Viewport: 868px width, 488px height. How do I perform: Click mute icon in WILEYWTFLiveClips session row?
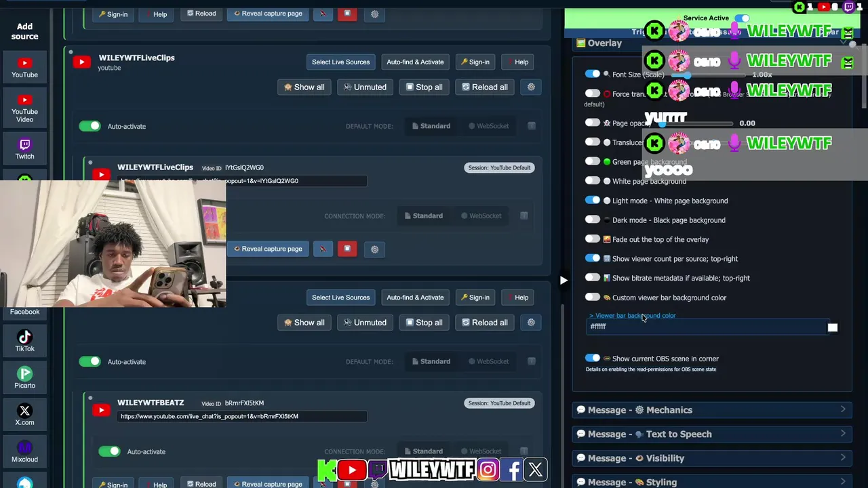pyautogui.click(x=323, y=249)
